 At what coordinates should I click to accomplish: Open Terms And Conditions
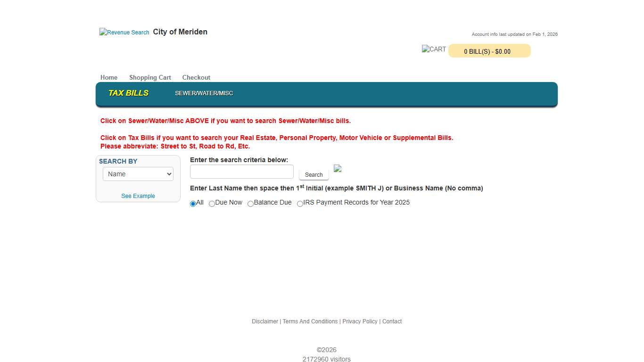[310, 321]
